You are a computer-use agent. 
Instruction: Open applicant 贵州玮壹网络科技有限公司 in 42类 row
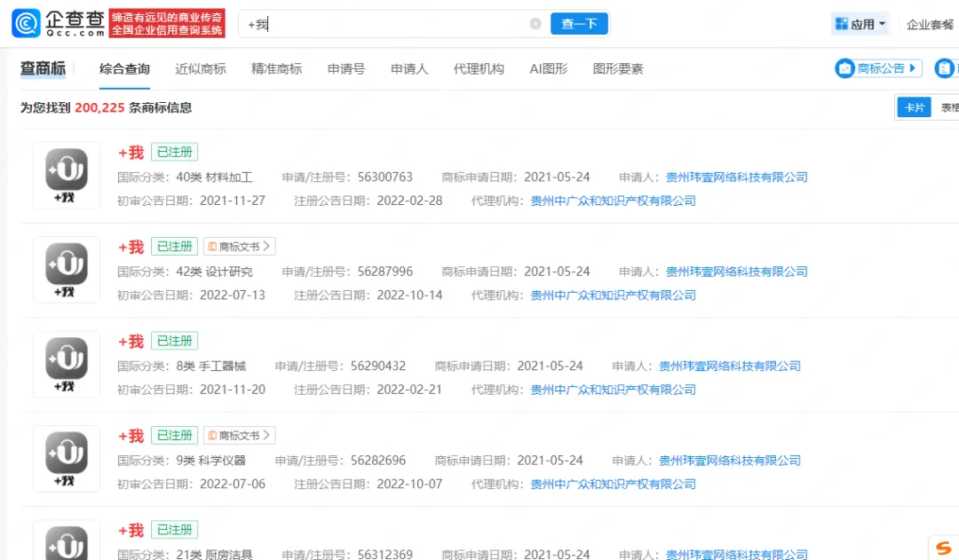coord(736,272)
